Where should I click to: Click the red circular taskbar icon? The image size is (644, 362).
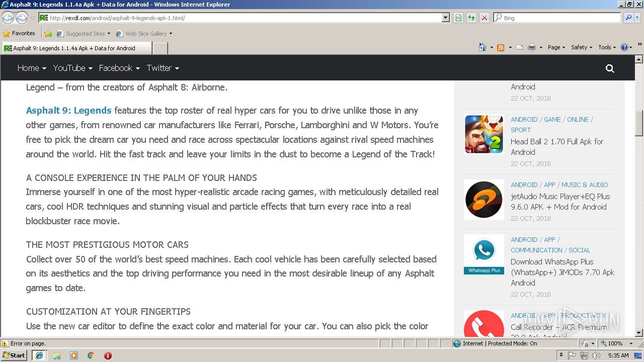[108, 355]
